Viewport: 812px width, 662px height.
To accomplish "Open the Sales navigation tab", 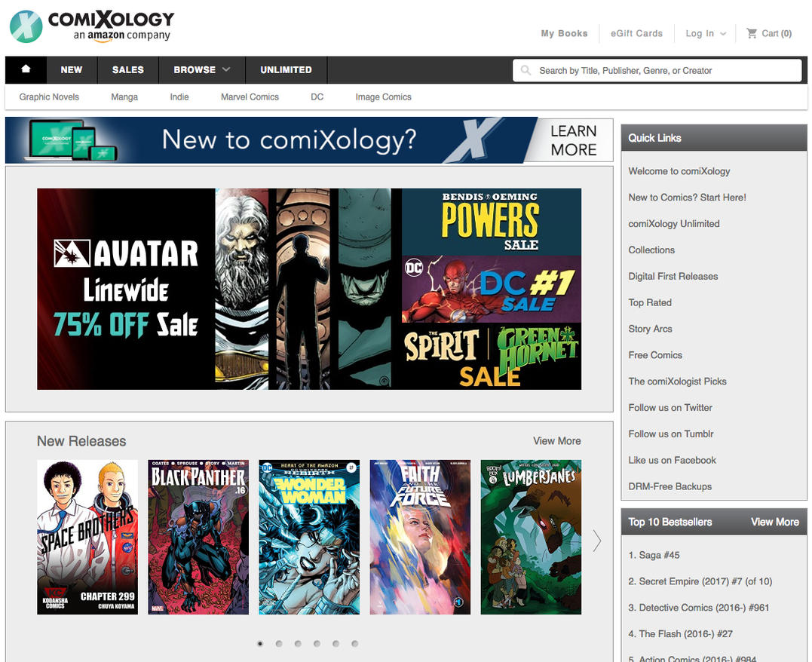I will pyautogui.click(x=127, y=69).
